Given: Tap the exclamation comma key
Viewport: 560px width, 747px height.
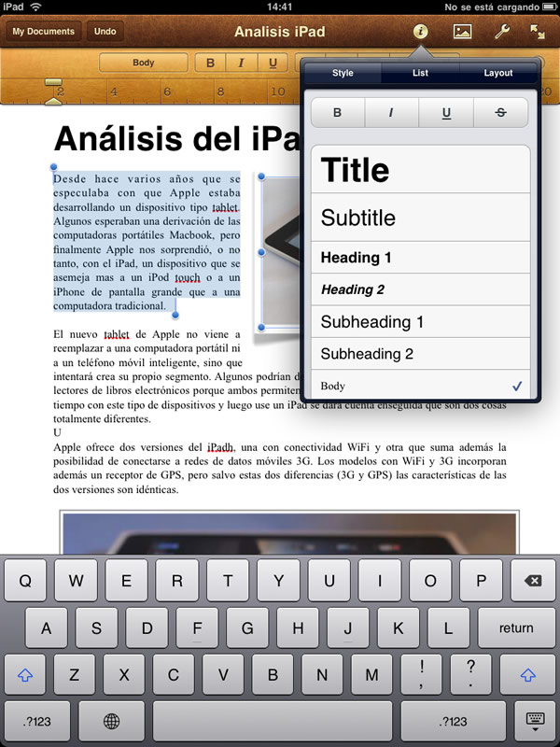Looking at the screenshot, I should point(422,674).
